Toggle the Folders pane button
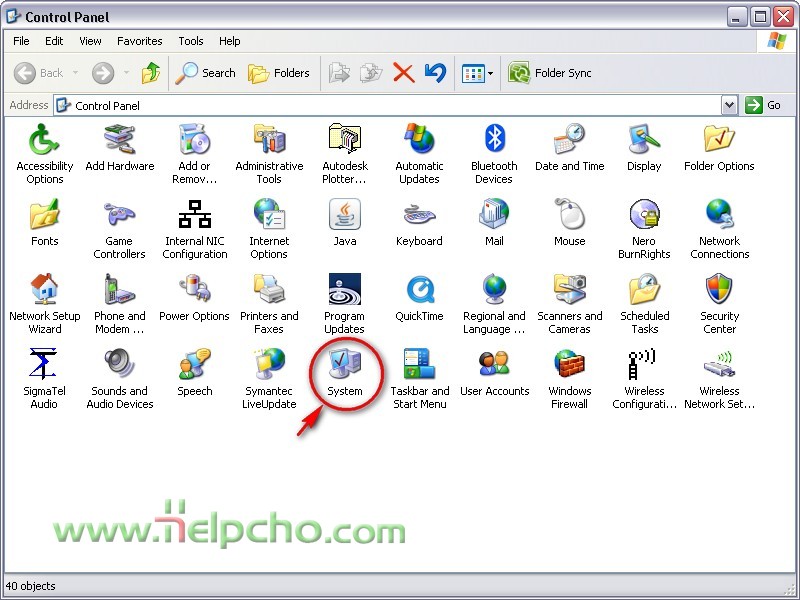The height and width of the screenshot is (600, 800). [x=279, y=73]
